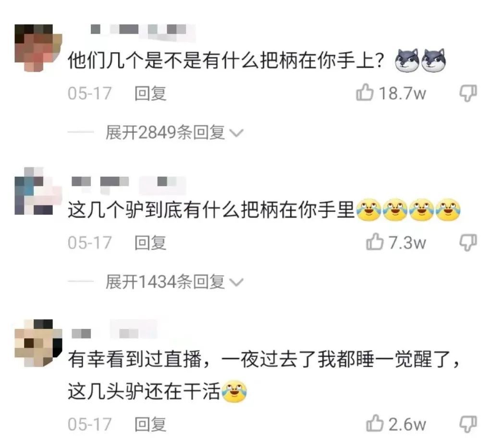503x448 pixels.
Task: Click chevron next to 展开1434条回复
Action: [x=237, y=282]
